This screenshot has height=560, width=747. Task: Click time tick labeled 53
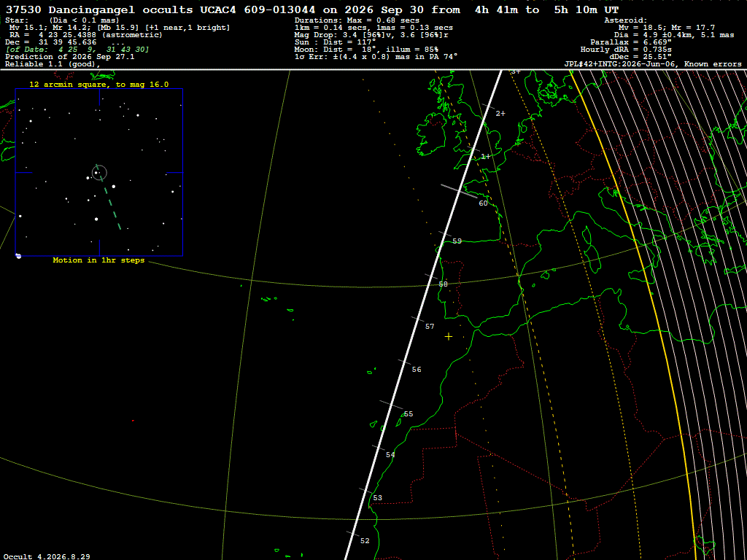[x=377, y=497]
